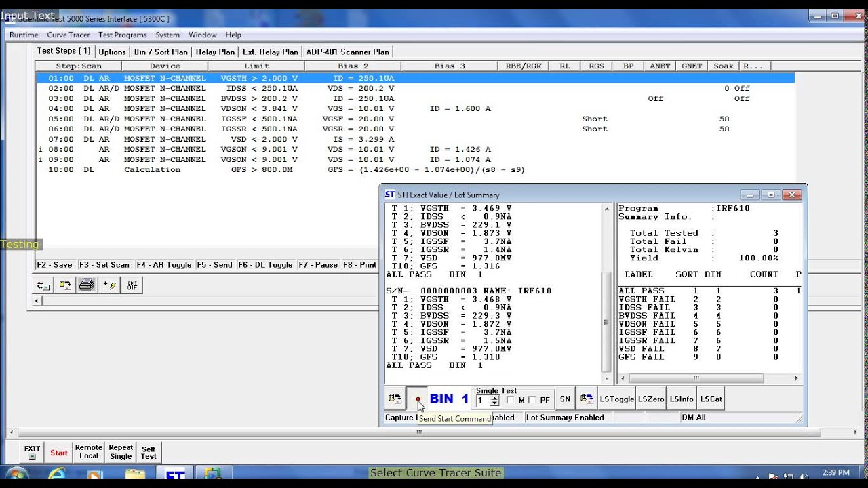Toggle the PF checkbox in Single Test
Image resolution: width=868 pixels, height=488 pixels.
pyautogui.click(x=532, y=400)
